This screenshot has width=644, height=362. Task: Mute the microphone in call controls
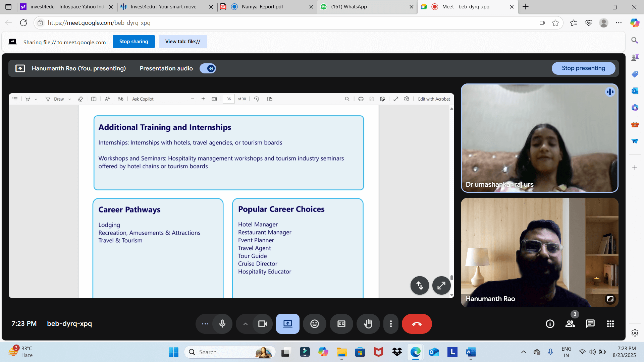[222, 324]
